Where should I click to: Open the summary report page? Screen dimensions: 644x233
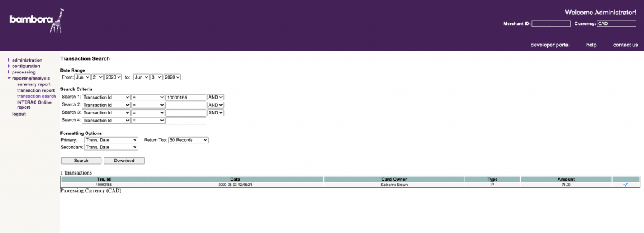coord(34,84)
